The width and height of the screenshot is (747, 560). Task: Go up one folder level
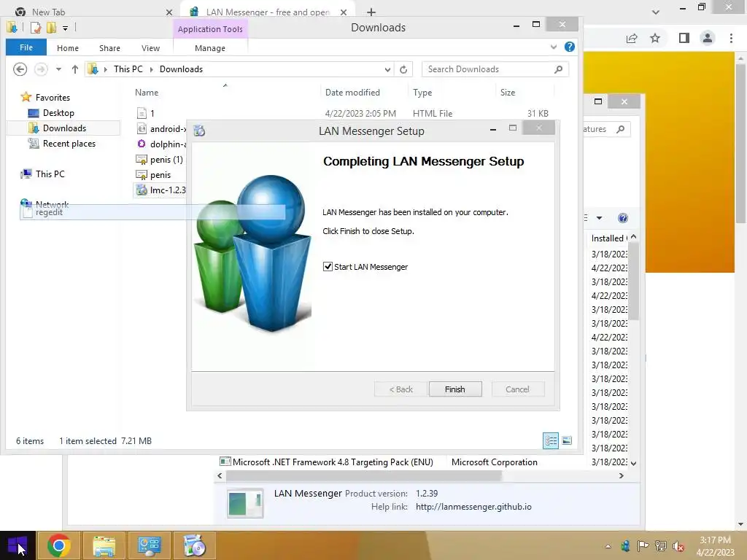[x=75, y=69]
